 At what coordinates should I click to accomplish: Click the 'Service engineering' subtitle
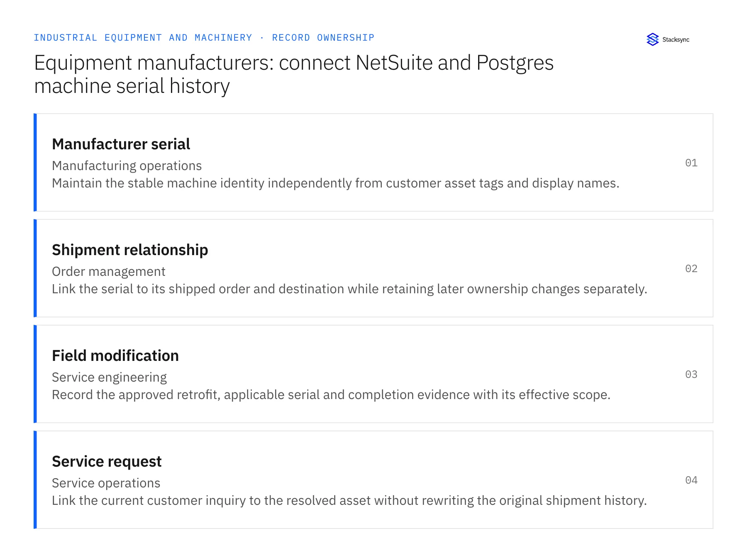109,377
